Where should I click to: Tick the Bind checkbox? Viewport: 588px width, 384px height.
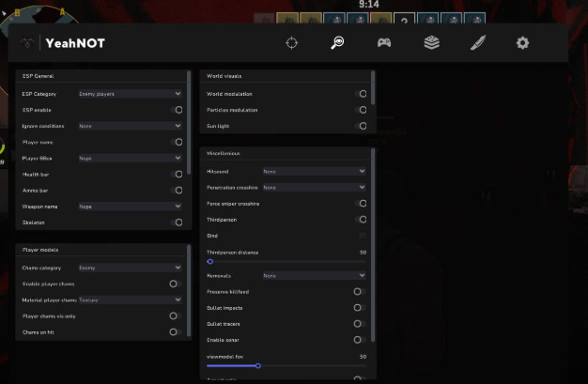click(362, 236)
